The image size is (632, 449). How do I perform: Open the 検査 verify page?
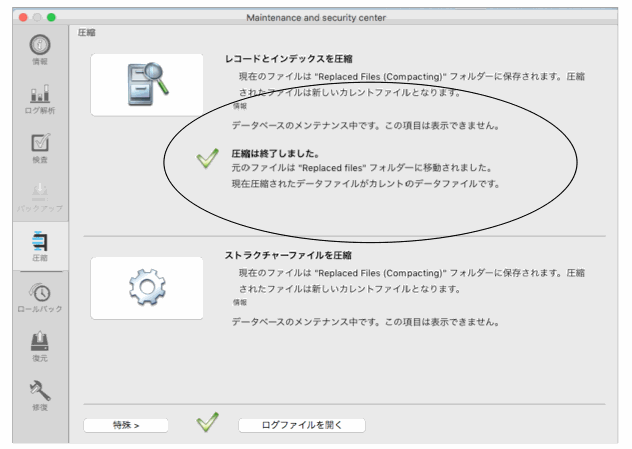pyautogui.click(x=40, y=147)
